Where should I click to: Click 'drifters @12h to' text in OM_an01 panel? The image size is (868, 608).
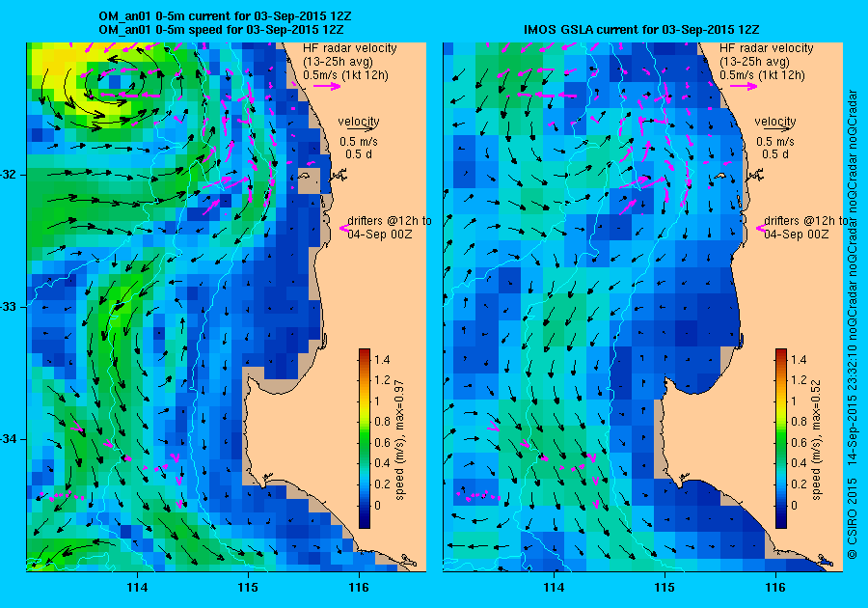[x=390, y=221]
